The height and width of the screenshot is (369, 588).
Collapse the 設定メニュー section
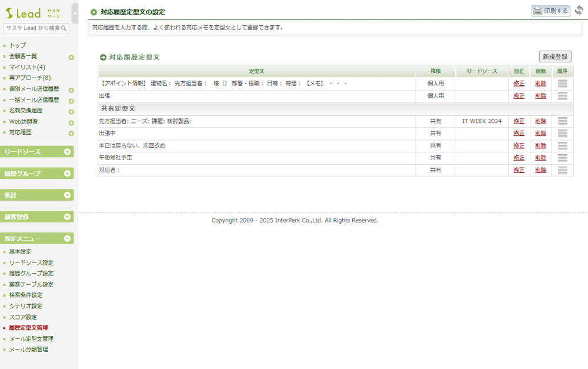67,239
